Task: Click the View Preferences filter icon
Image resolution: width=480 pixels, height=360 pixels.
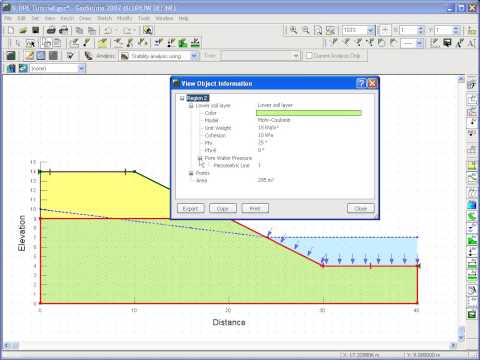Action: tap(70, 56)
